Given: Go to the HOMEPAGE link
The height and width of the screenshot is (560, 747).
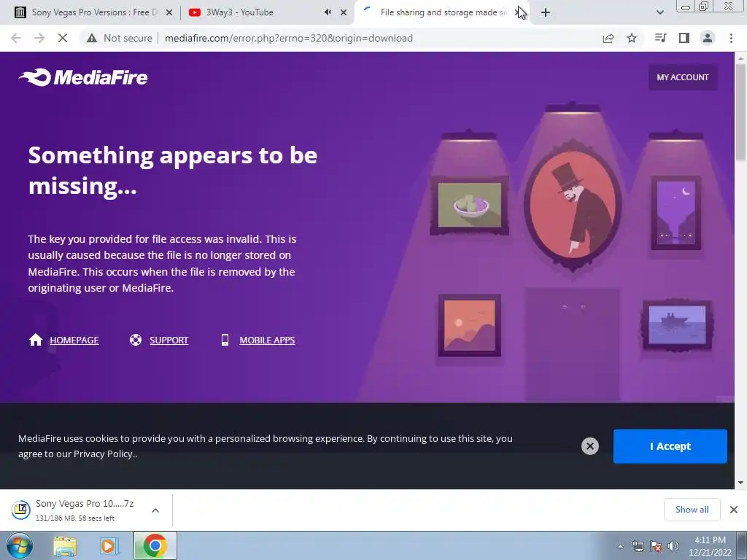Looking at the screenshot, I should pos(74,340).
